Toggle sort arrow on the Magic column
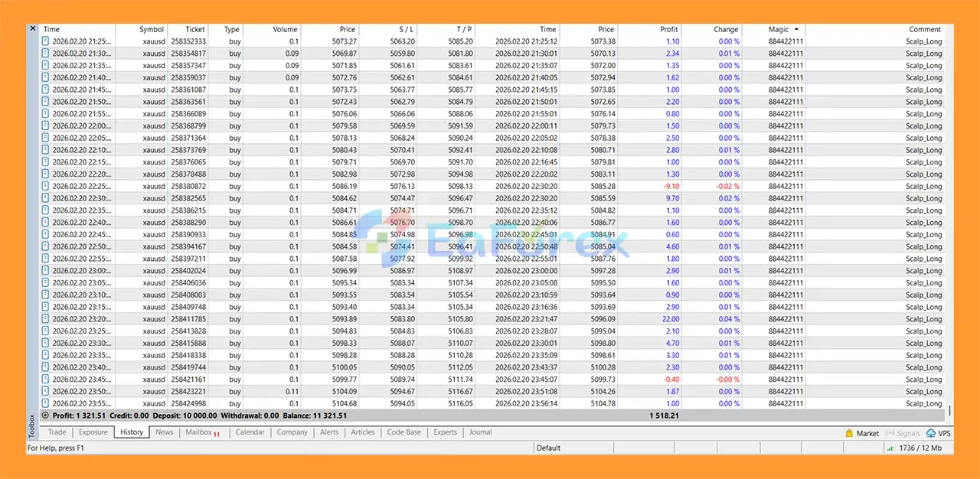Image resolution: width=980 pixels, height=479 pixels. [796, 29]
